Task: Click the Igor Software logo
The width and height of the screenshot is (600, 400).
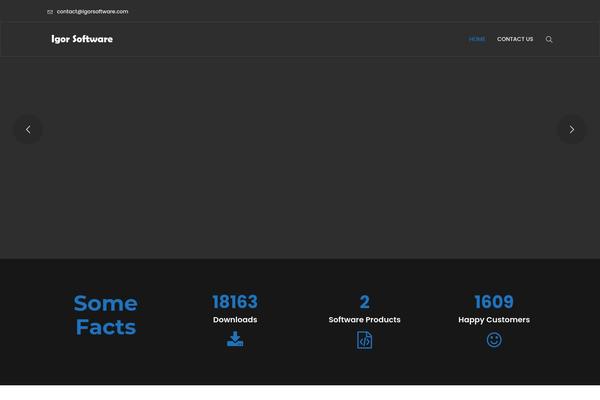Action: click(82, 39)
